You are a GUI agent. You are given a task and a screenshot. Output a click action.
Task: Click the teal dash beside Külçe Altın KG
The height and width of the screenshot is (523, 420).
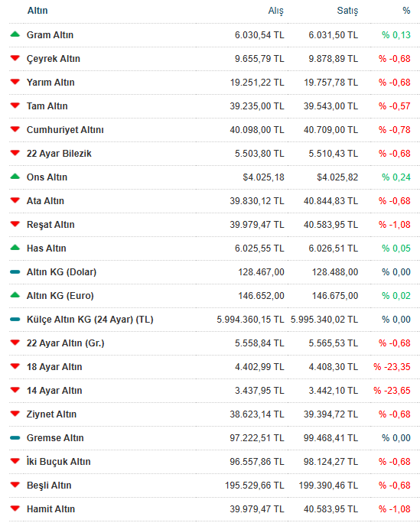15,319
